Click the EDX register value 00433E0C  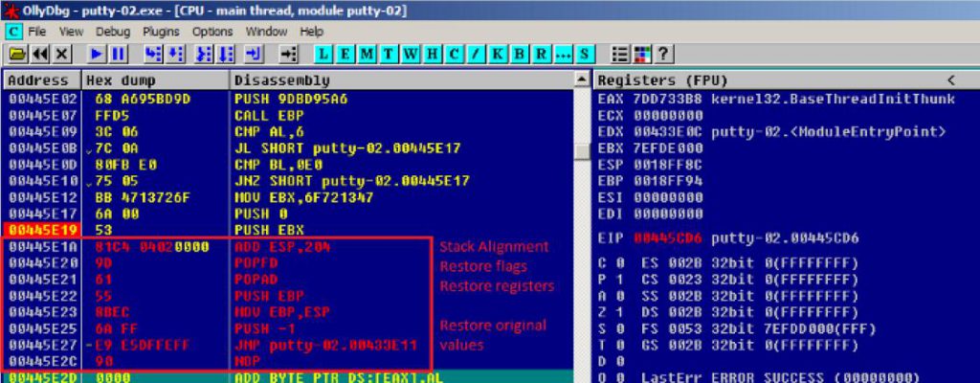pyautogui.click(x=667, y=132)
